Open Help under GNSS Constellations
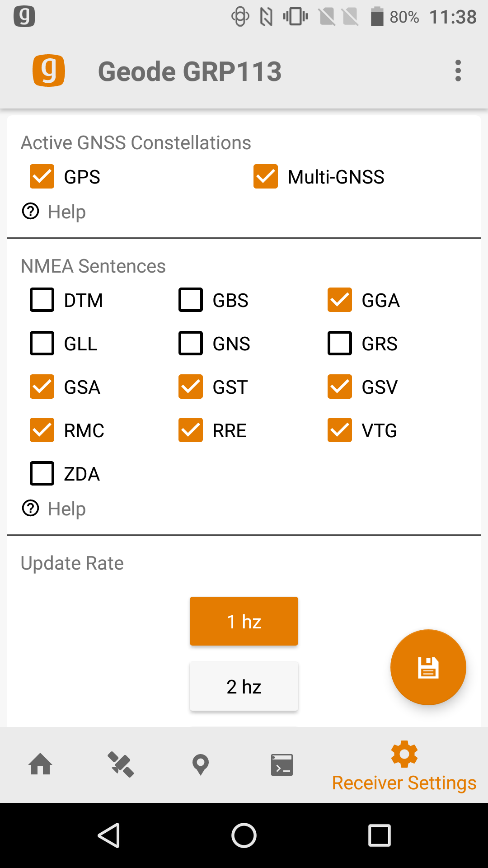The height and width of the screenshot is (868, 488). [x=54, y=212]
